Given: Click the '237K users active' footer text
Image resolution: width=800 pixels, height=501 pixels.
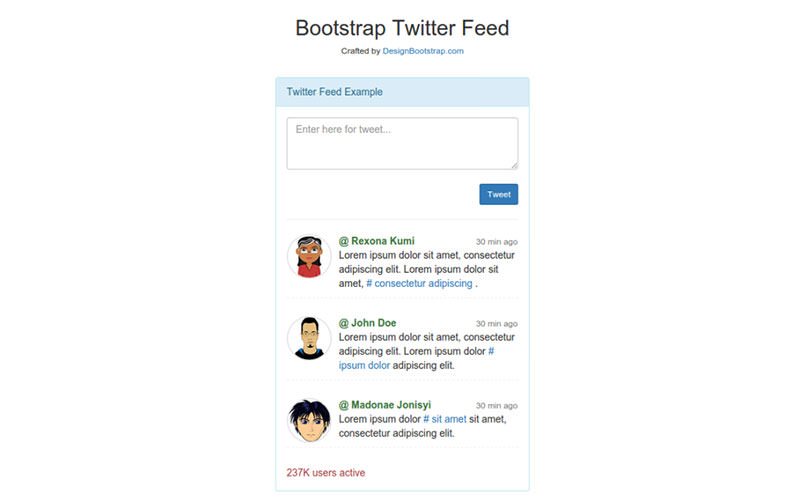Looking at the screenshot, I should point(326,473).
